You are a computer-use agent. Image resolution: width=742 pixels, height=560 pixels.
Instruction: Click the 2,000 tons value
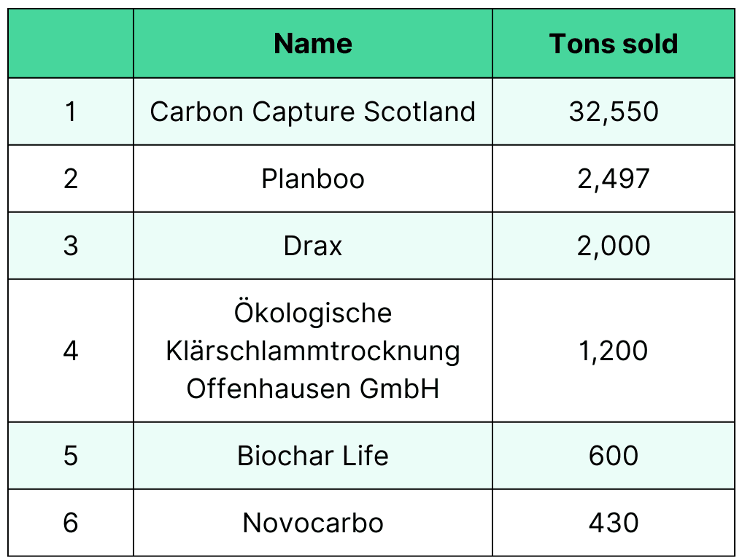[614, 246]
